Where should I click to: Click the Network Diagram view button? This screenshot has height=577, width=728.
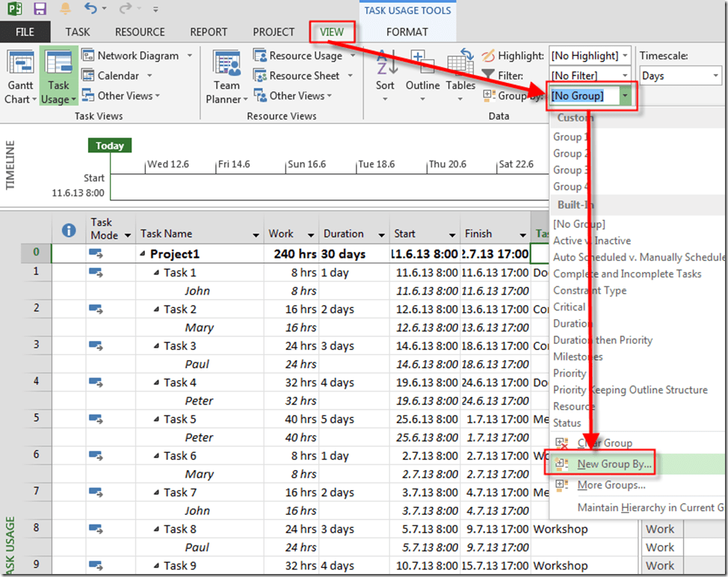click(137, 55)
